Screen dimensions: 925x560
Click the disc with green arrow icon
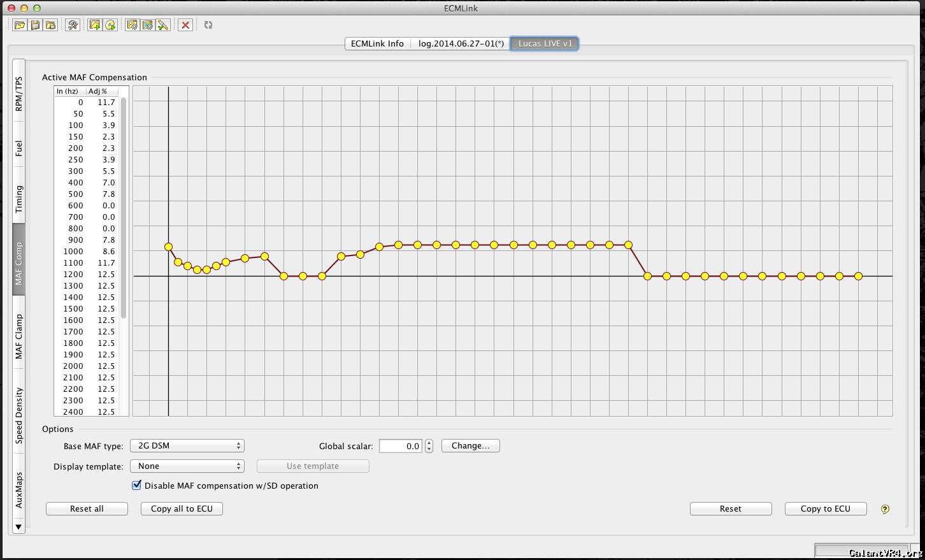pos(110,25)
